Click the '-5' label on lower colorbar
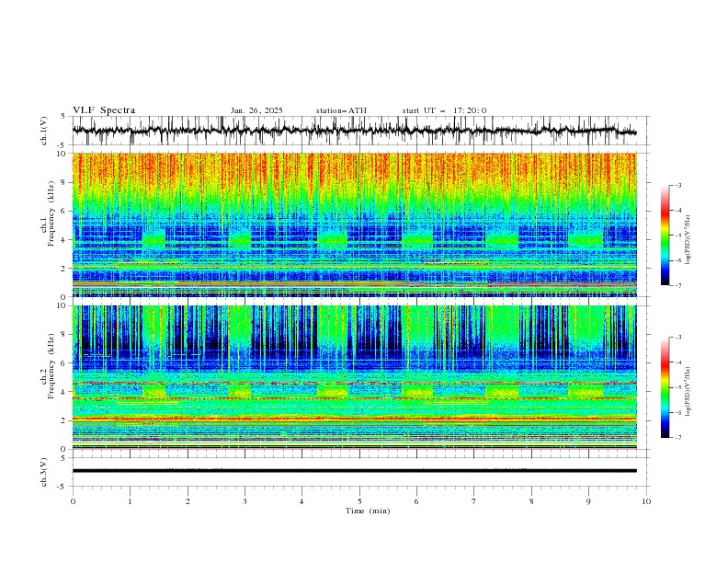Screen dimensions: 728x563 [x=678, y=387]
